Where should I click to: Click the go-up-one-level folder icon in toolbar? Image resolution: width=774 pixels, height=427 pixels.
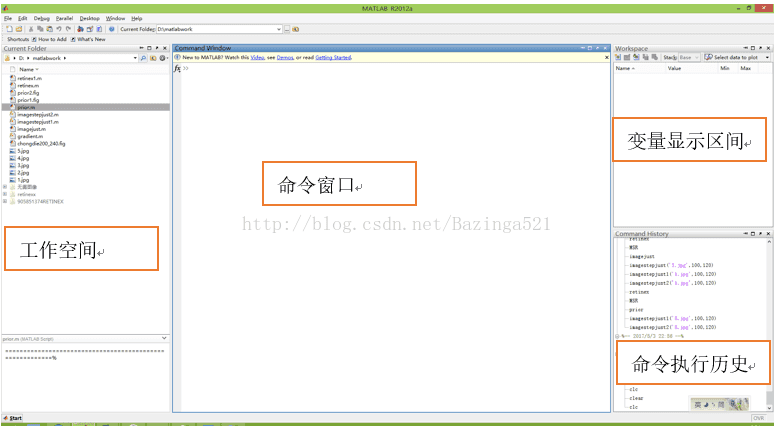[295, 29]
